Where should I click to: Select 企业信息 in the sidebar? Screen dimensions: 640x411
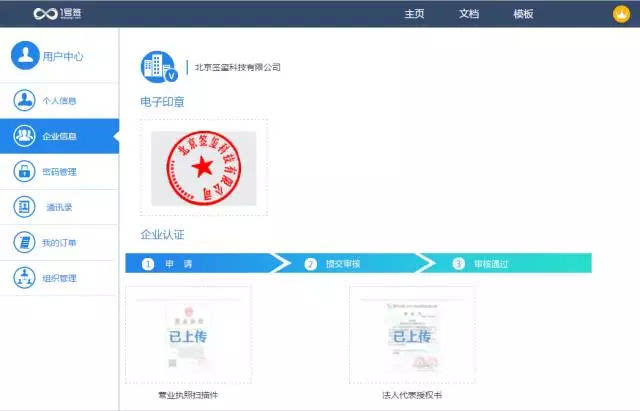click(x=60, y=136)
